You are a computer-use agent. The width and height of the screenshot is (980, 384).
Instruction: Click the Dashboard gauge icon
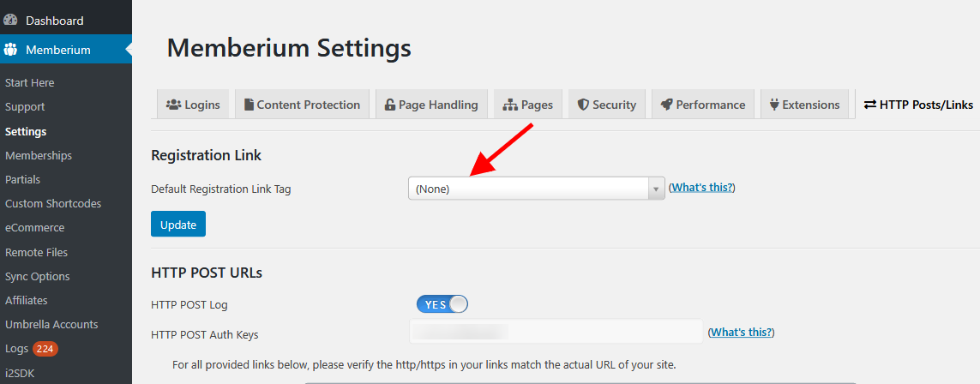click(x=10, y=20)
